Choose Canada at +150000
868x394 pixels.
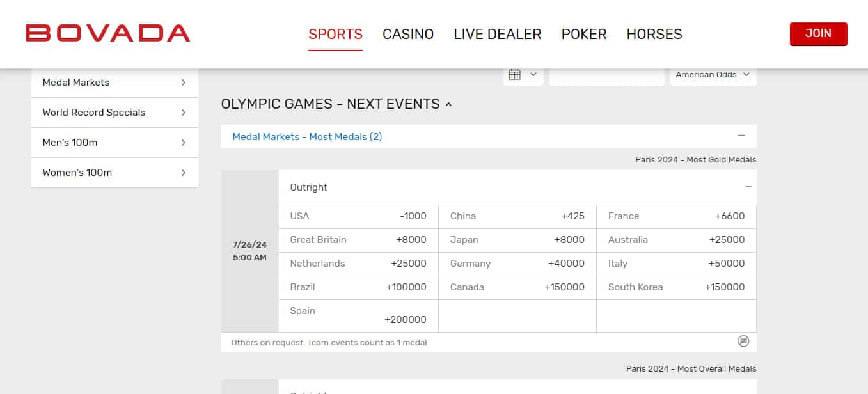tap(517, 287)
